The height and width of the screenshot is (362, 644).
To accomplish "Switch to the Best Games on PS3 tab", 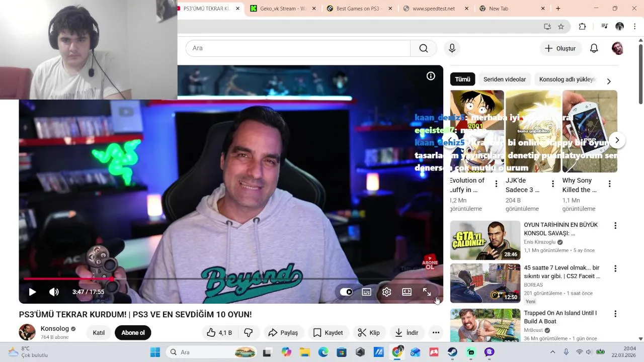I will [x=359, y=9].
